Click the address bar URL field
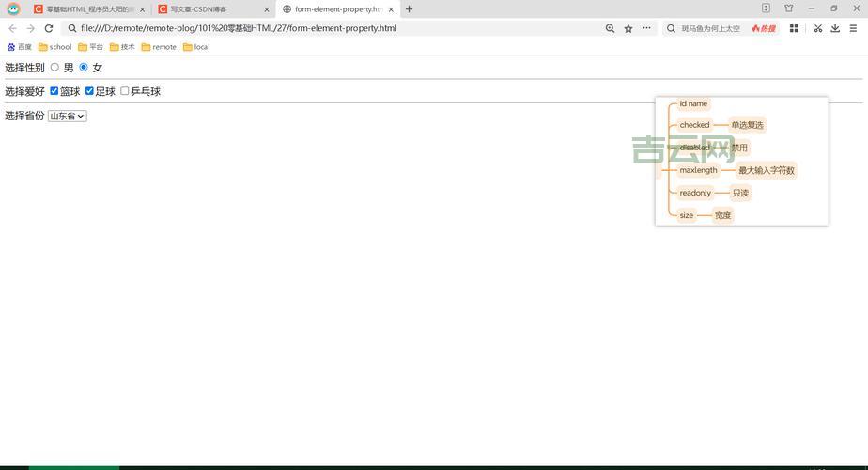Viewport: 868px width, 470px height. (x=329, y=28)
